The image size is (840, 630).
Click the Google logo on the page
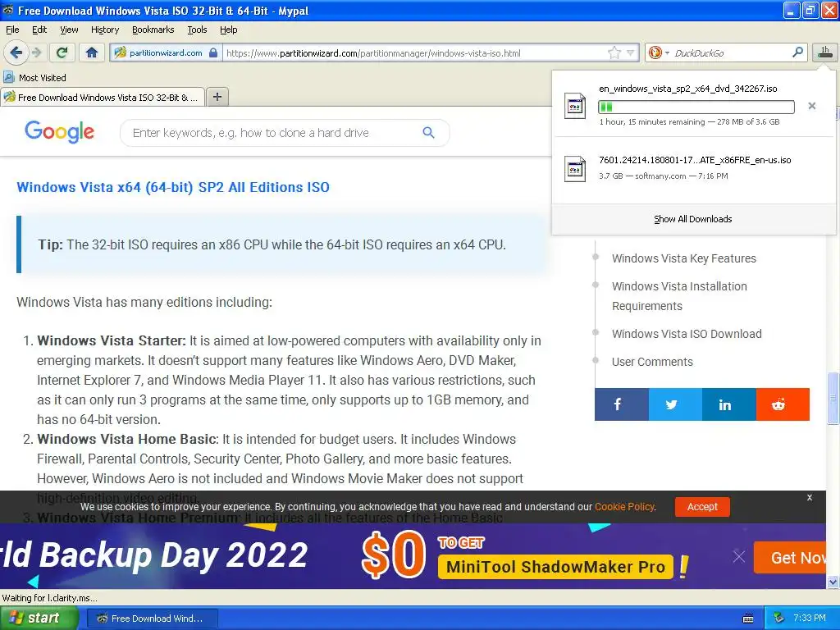[59, 132]
